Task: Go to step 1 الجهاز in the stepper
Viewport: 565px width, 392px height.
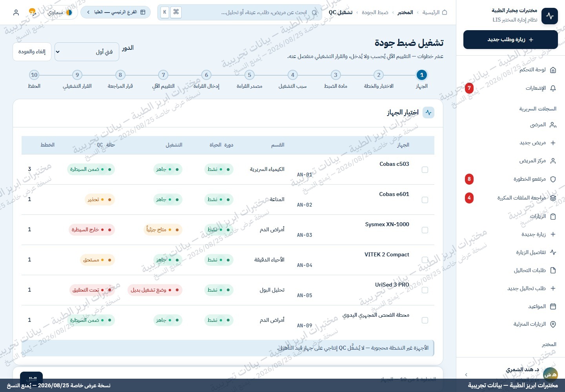Action: (422, 79)
